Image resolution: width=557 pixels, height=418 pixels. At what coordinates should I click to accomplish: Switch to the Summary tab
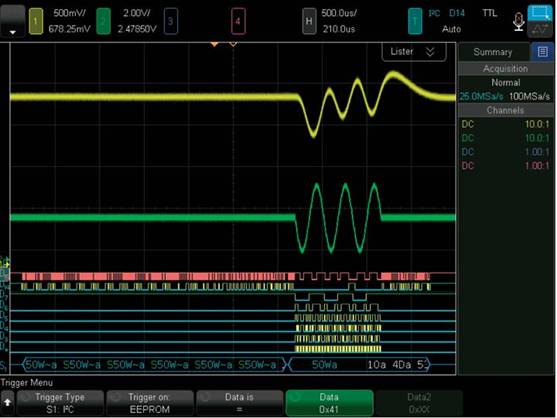[493, 52]
